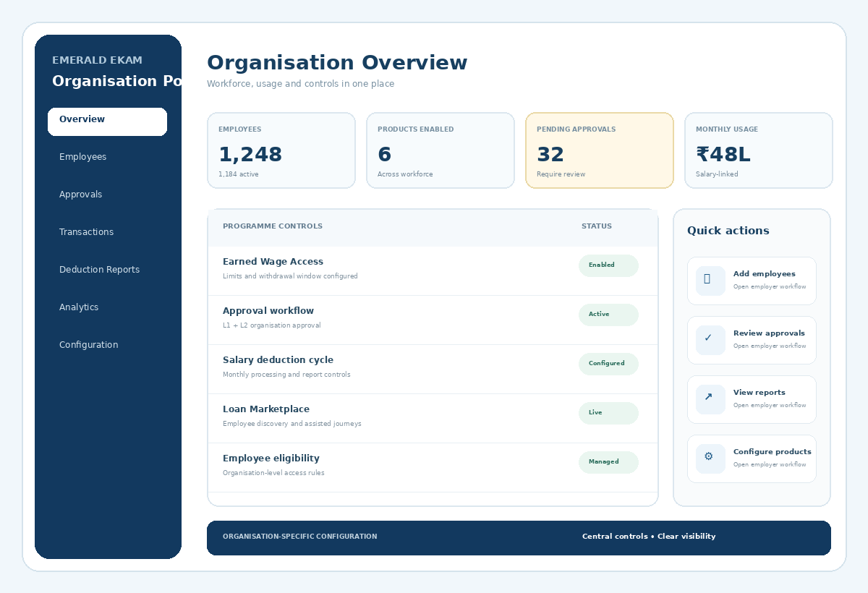The image size is (868, 593).
Task: Open the Employees 1,248 stat card
Action: pyautogui.click(x=281, y=150)
